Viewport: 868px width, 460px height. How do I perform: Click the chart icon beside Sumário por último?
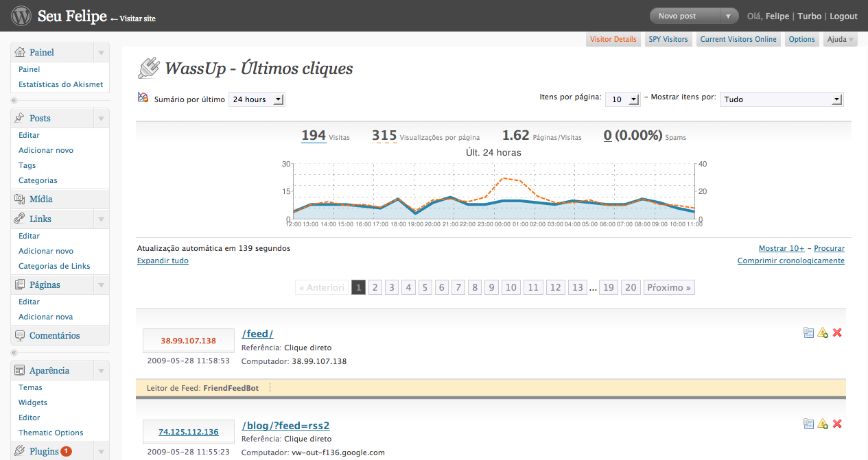point(143,97)
